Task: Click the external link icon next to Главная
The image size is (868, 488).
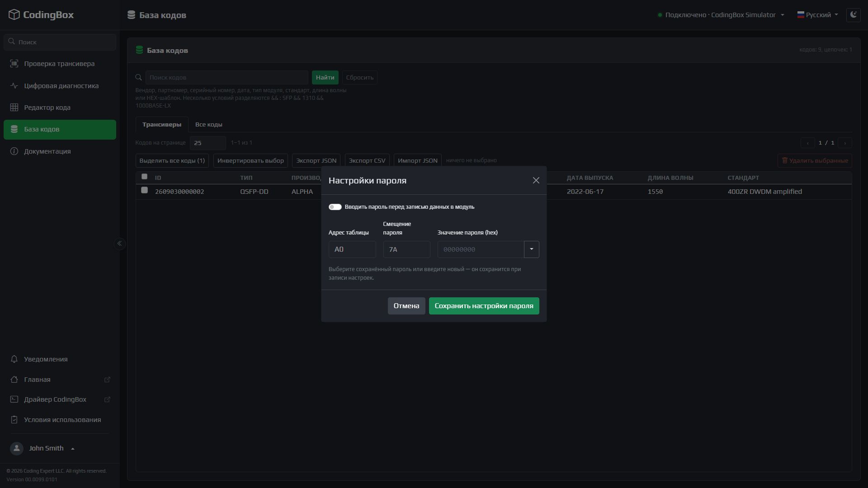Action: click(107, 380)
